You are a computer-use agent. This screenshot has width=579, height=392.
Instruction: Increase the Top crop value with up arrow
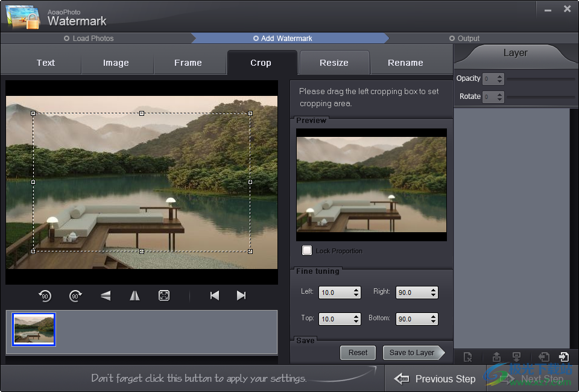tap(356, 317)
